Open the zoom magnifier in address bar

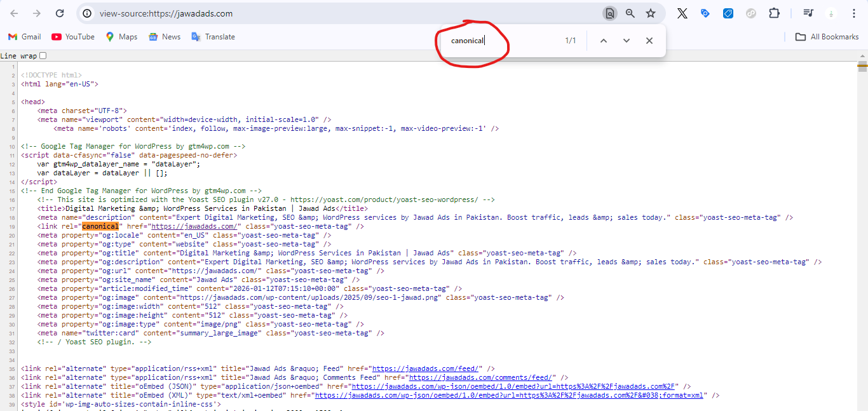click(x=630, y=13)
